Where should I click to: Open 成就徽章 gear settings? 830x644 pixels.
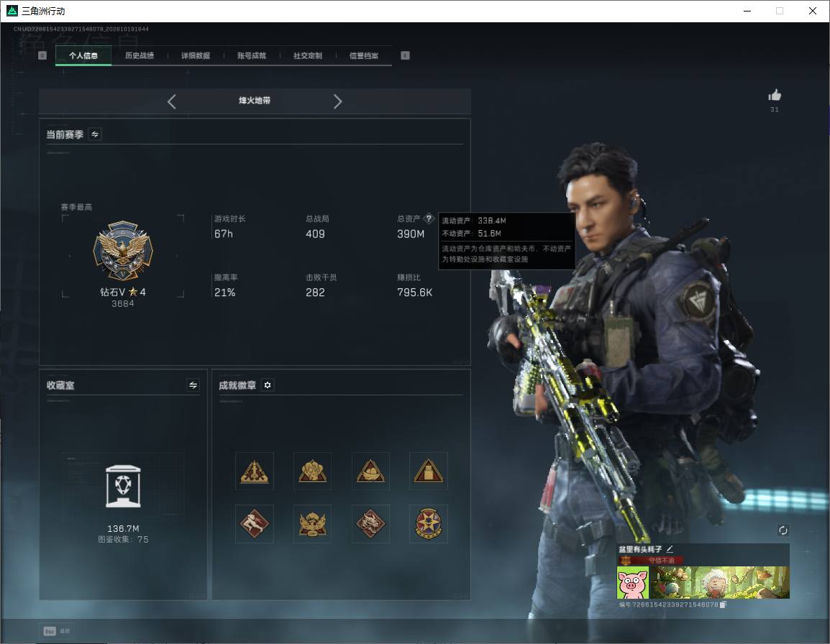pyautogui.click(x=268, y=385)
